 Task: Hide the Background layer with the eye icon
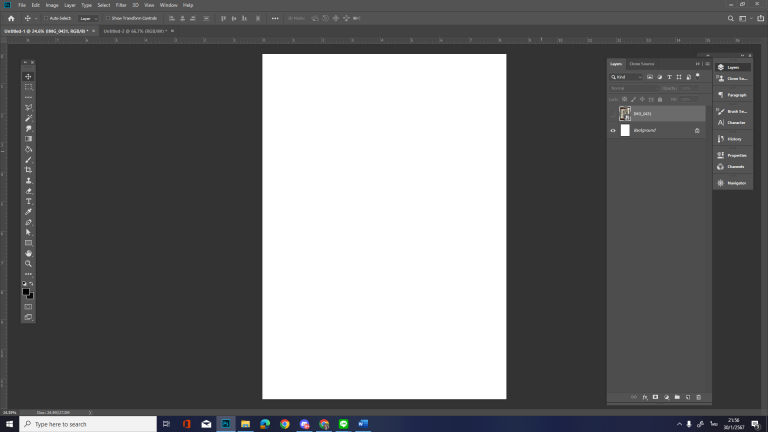[613, 130]
